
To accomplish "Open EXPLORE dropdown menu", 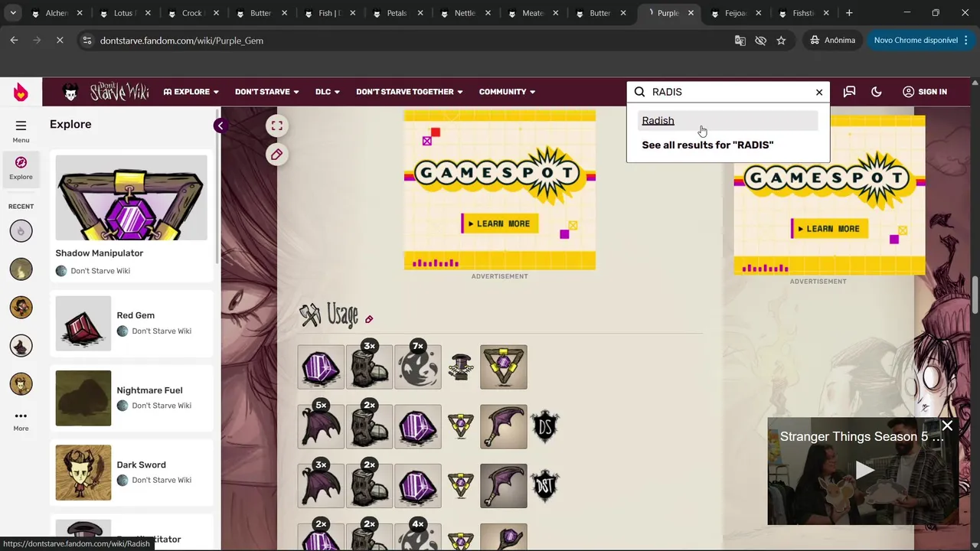I will 191,92.
